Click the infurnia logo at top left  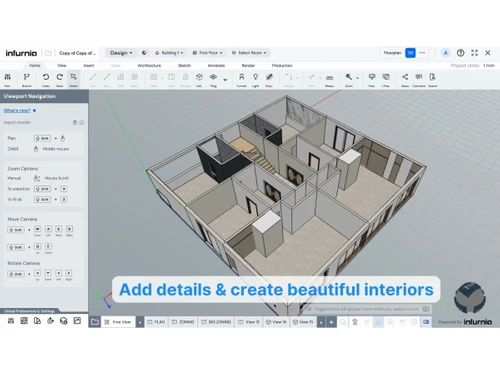21,53
